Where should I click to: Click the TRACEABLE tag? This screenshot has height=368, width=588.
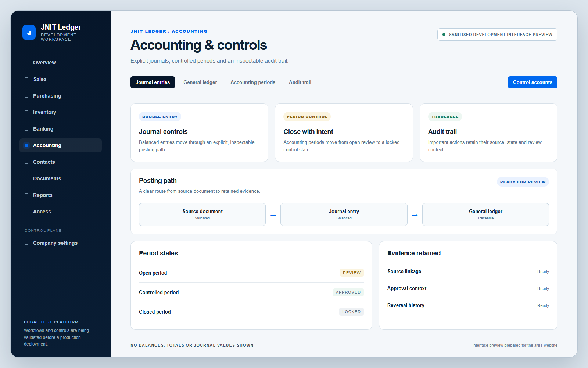click(445, 117)
